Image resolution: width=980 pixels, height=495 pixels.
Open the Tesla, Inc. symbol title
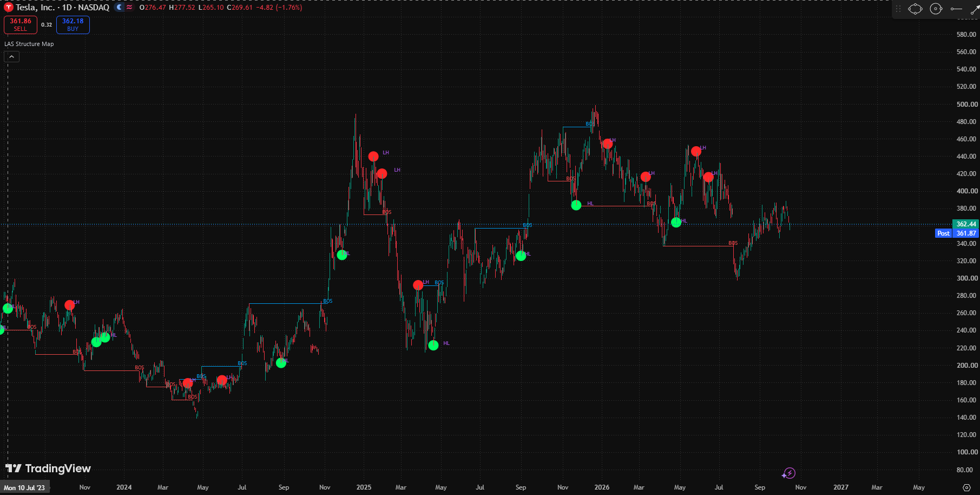35,8
